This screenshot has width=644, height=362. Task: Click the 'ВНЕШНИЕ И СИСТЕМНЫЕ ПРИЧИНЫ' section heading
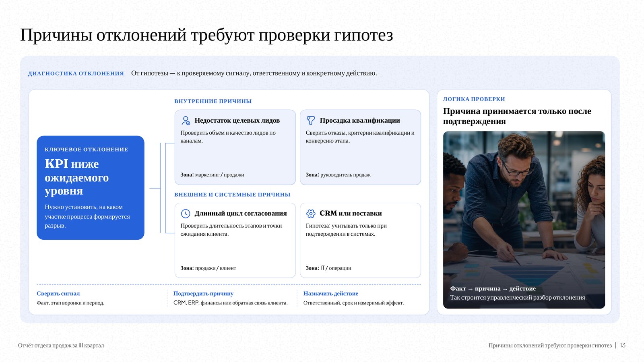pyautogui.click(x=232, y=194)
